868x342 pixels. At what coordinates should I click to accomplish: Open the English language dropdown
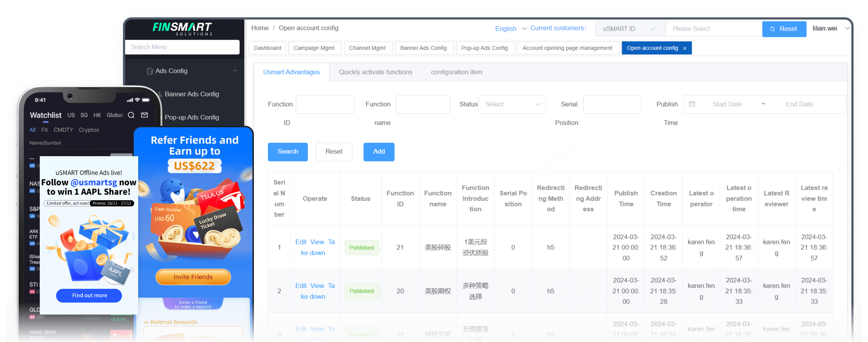coord(510,29)
